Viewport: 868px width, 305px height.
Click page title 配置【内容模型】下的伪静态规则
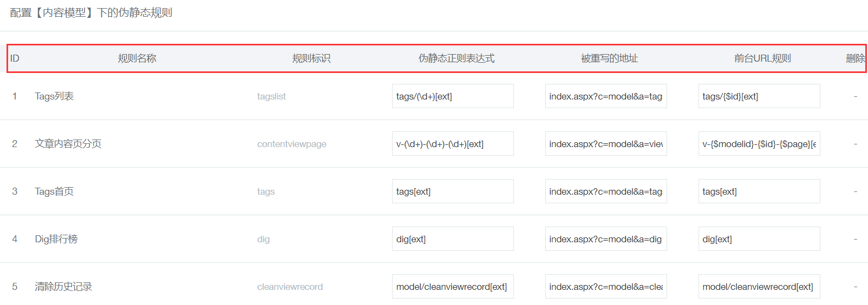(x=91, y=12)
